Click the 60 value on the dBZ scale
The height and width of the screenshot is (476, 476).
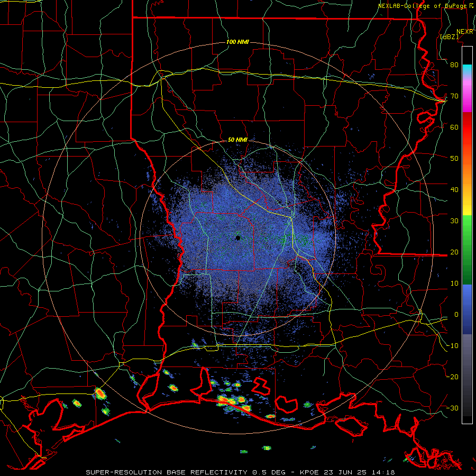[x=454, y=127]
